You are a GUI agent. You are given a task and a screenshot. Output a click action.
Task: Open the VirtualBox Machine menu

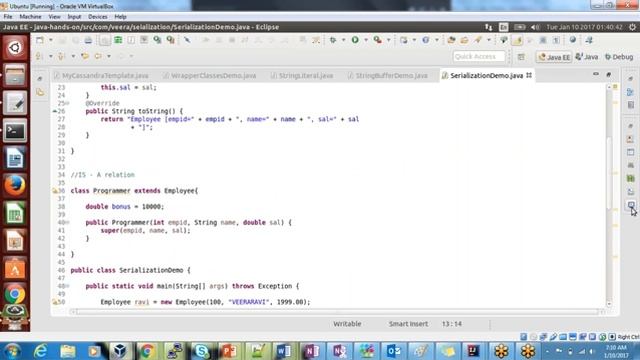pos(30,17)
